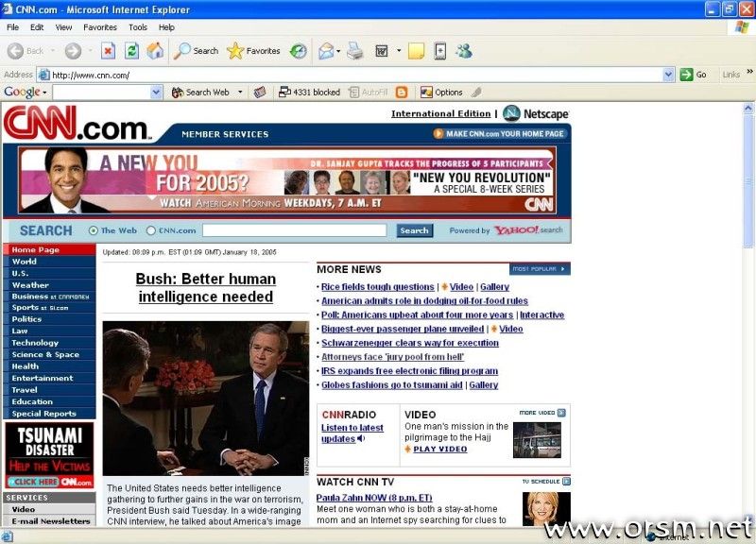Open the Search magnifier toolbar button
The image size is (756, 544).
196,51
